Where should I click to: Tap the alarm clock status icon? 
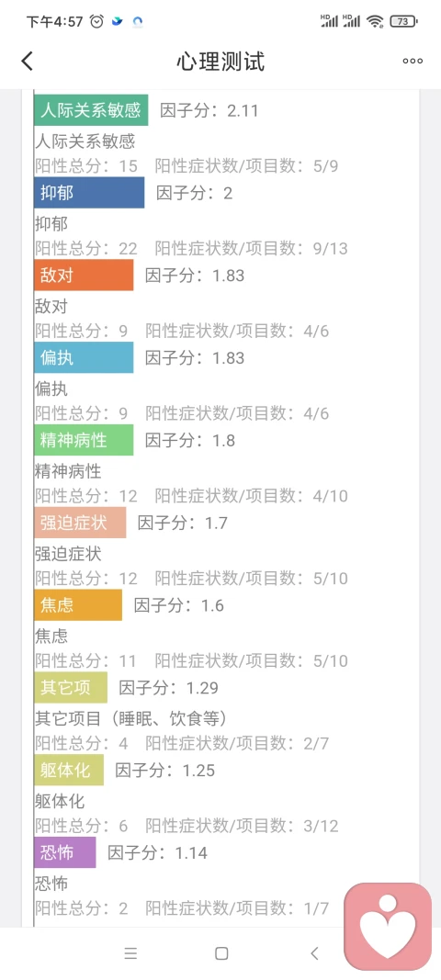pyautogui.click(x=97, y=21)
